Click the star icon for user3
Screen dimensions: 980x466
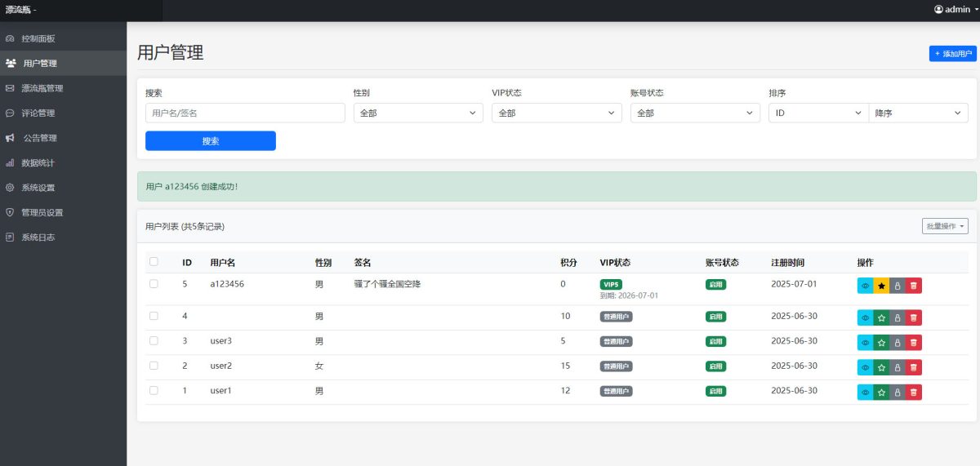[881, 343]
